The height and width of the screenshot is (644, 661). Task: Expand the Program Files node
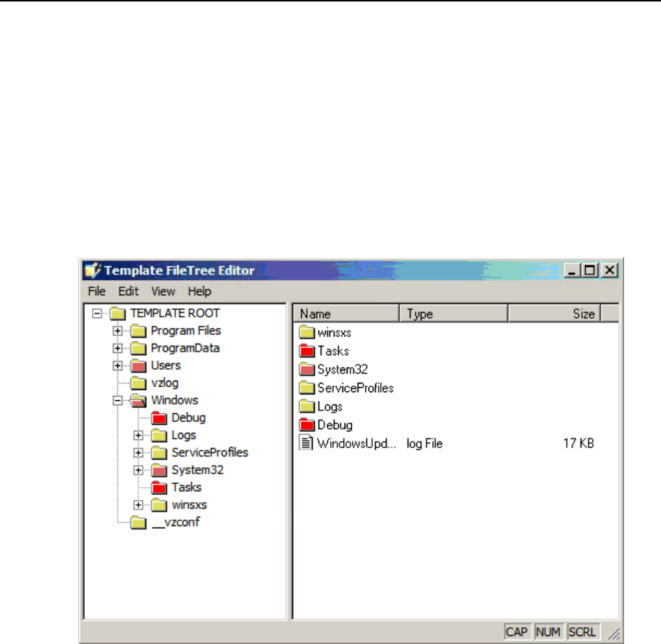coord(117,331)
